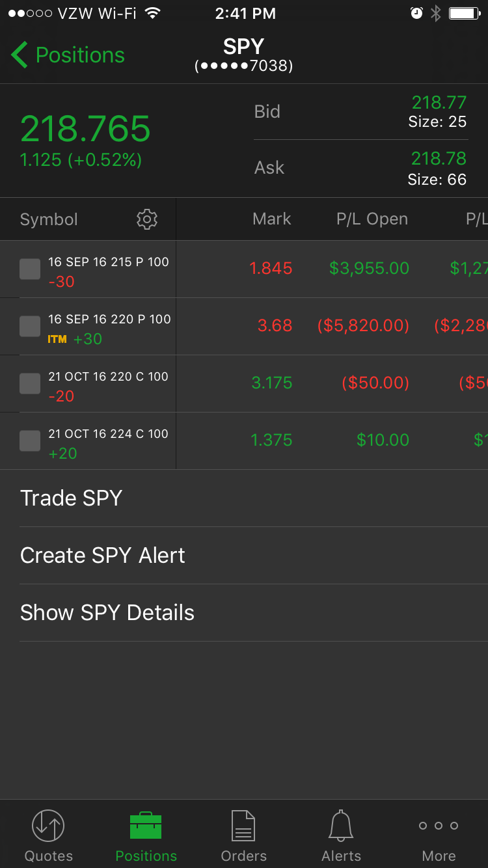The image size is (488, 868).
Task: Tap the mark value 1.375
Action: [x=272, y=440]
